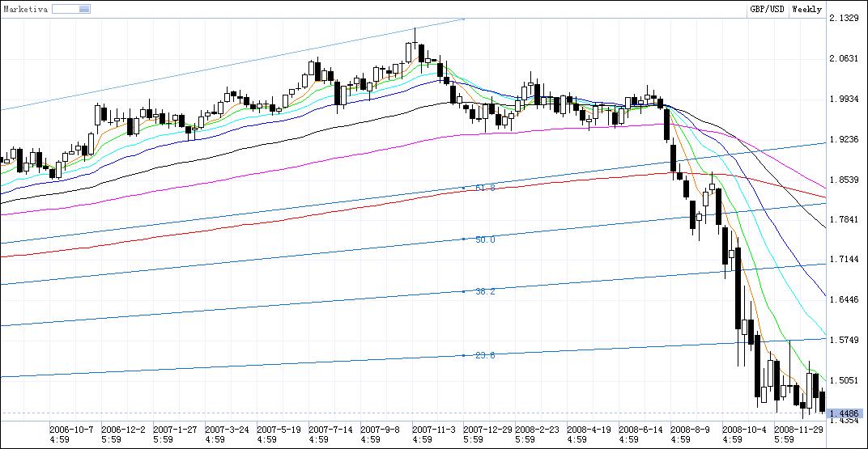Click the 2007-9-8 date label
The height and width of the screenshot is (449, 868).
click(x=381, y=429)
